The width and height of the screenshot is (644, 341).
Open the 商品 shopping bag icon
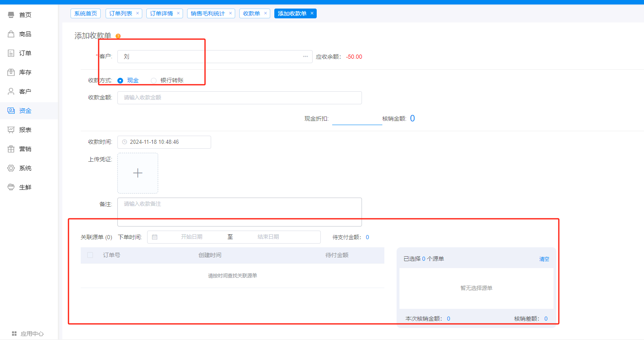[11, 34]
